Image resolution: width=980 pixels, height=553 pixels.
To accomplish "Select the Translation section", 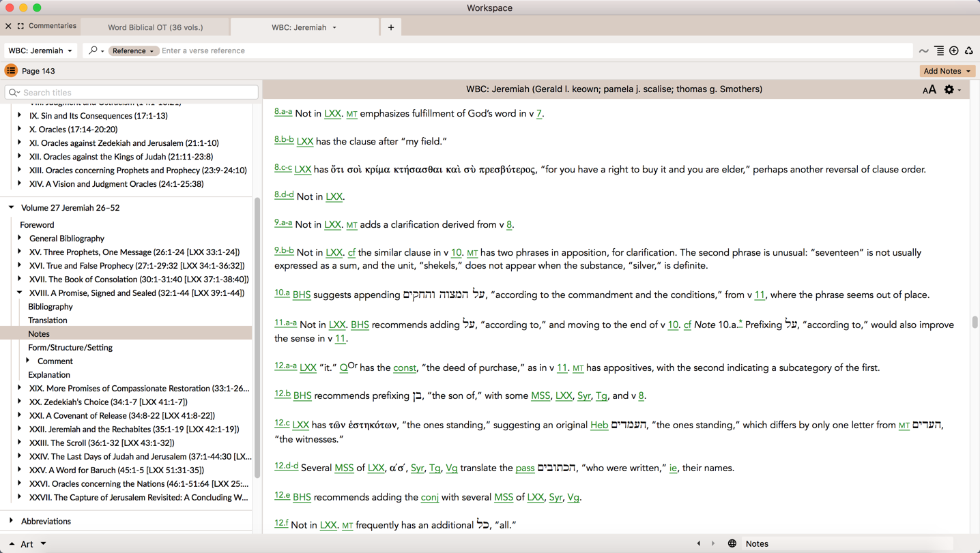I will [x=48, y=320].
